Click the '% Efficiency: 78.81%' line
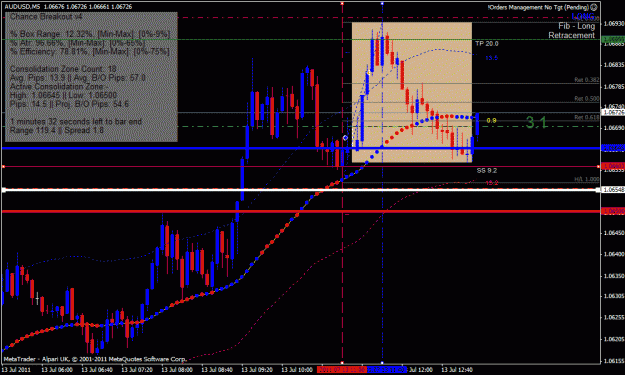The height and width of the screenshot is (375, 625). 90,51
